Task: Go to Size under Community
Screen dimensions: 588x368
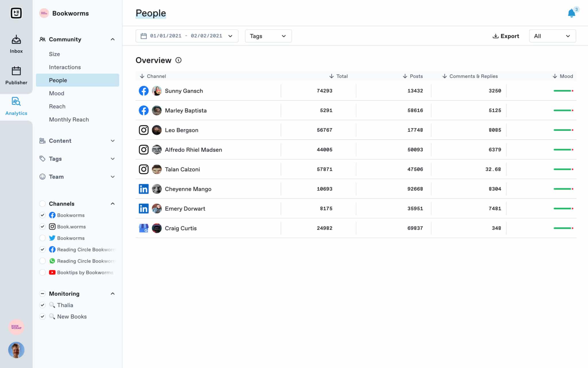Action: coord(54,54)
